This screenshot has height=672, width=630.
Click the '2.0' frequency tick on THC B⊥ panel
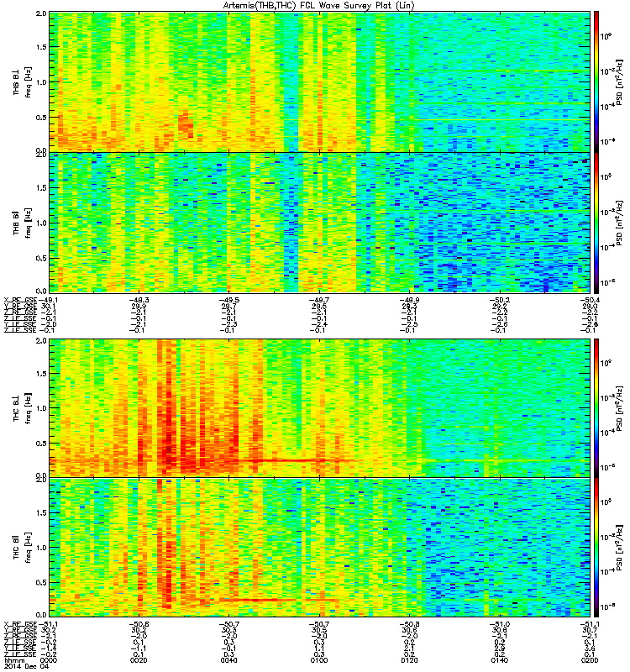[41, 341]
